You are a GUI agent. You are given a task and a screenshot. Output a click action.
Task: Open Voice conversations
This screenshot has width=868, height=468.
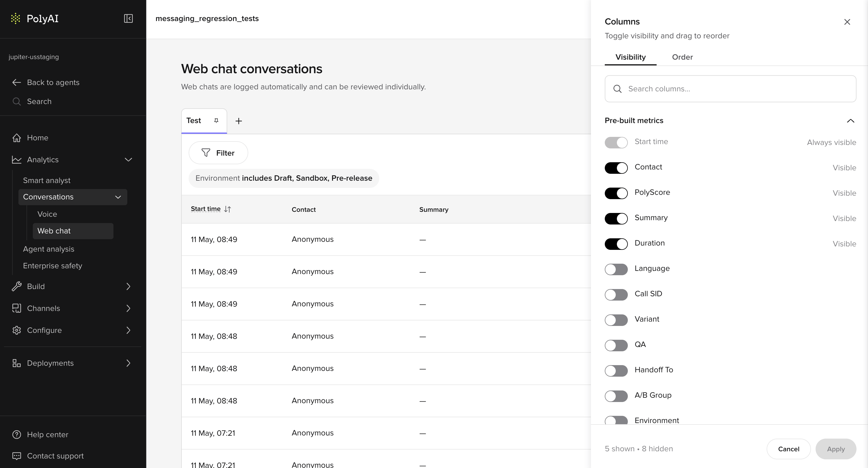(x=47, y=214)
